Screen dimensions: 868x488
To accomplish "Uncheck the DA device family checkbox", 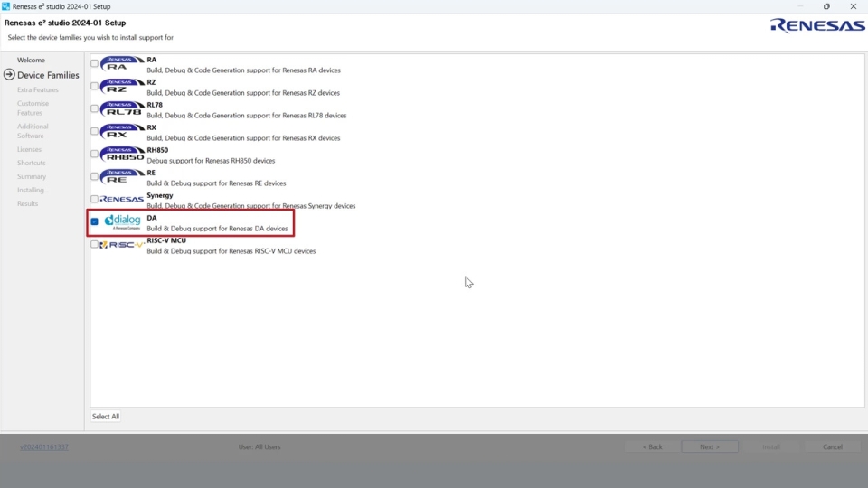I will [x=94, y=221].
